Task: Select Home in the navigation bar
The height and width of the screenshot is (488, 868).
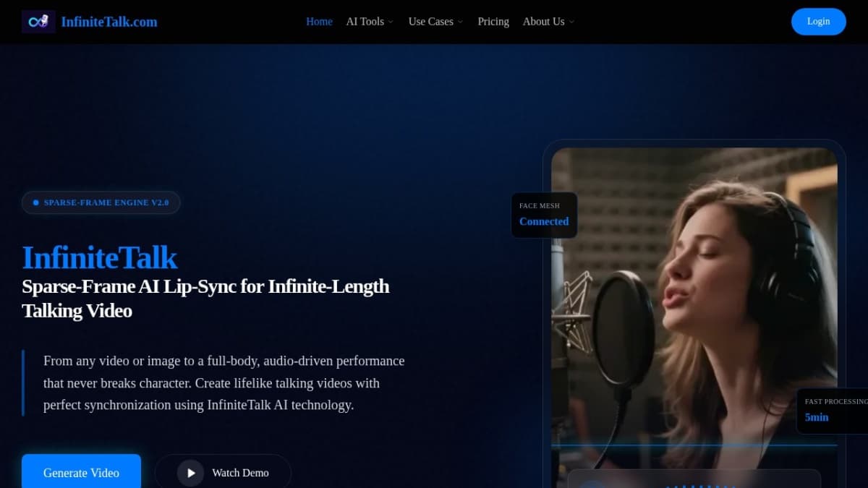Action: point(319,22)
